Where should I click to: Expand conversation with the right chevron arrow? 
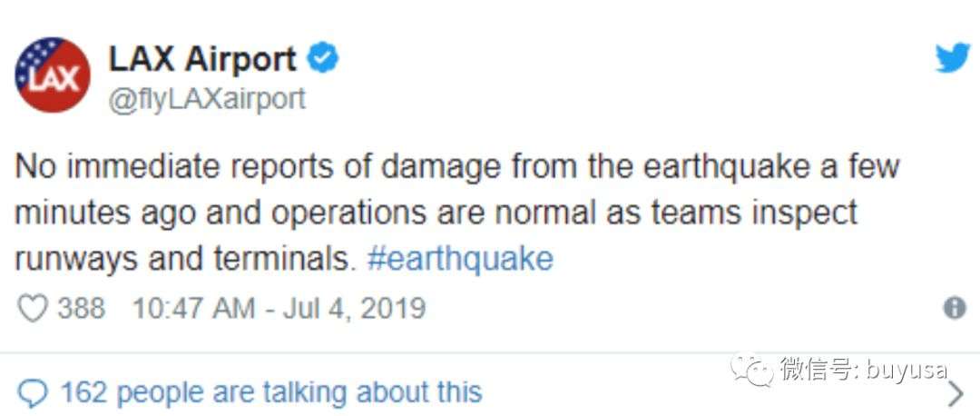coord(956,394)
